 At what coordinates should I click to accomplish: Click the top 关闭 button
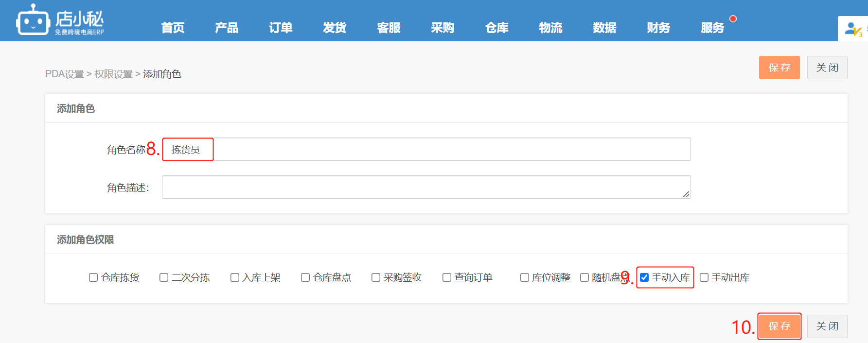click(827, 68)
